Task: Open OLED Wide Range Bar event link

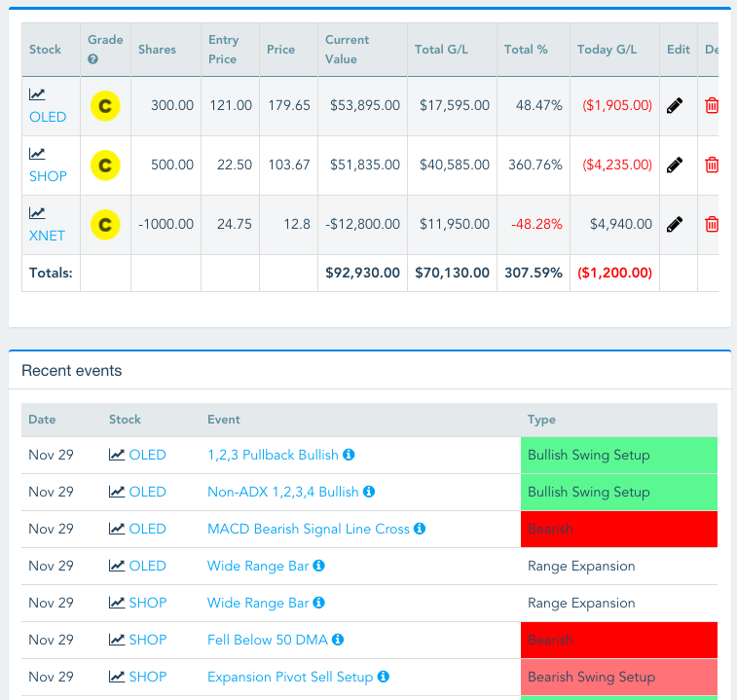Action: point(258,566)
